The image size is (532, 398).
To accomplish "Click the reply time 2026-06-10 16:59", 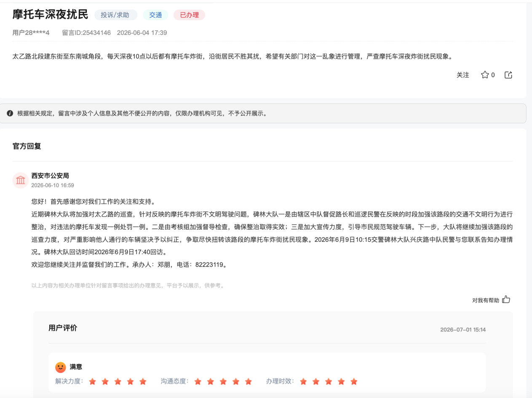I will [53, 185].
